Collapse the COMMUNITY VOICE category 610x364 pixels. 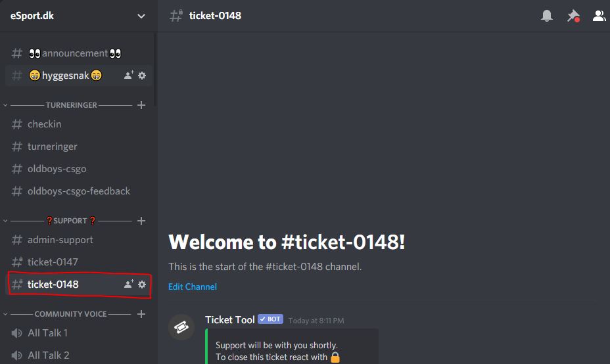coord(70,314)
